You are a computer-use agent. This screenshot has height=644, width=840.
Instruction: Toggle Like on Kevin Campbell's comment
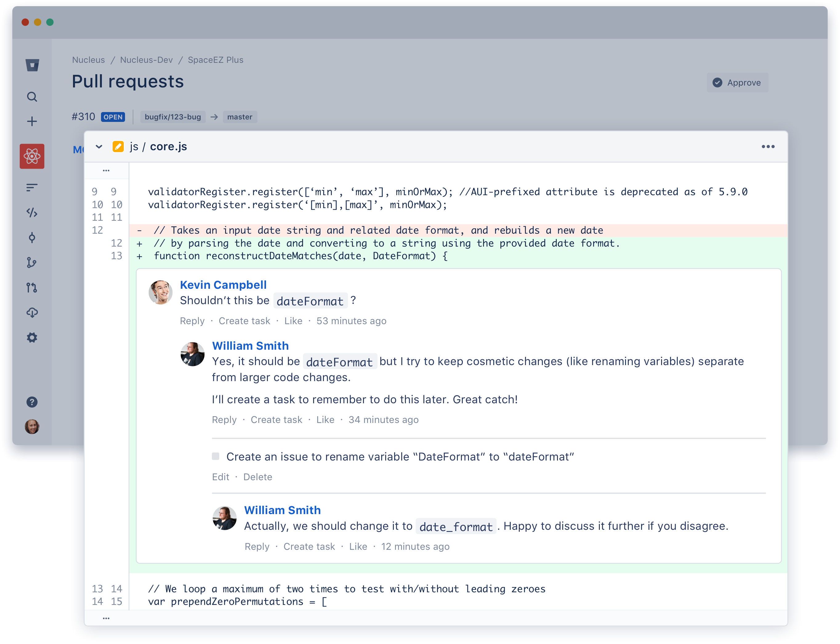coord(293,321)
